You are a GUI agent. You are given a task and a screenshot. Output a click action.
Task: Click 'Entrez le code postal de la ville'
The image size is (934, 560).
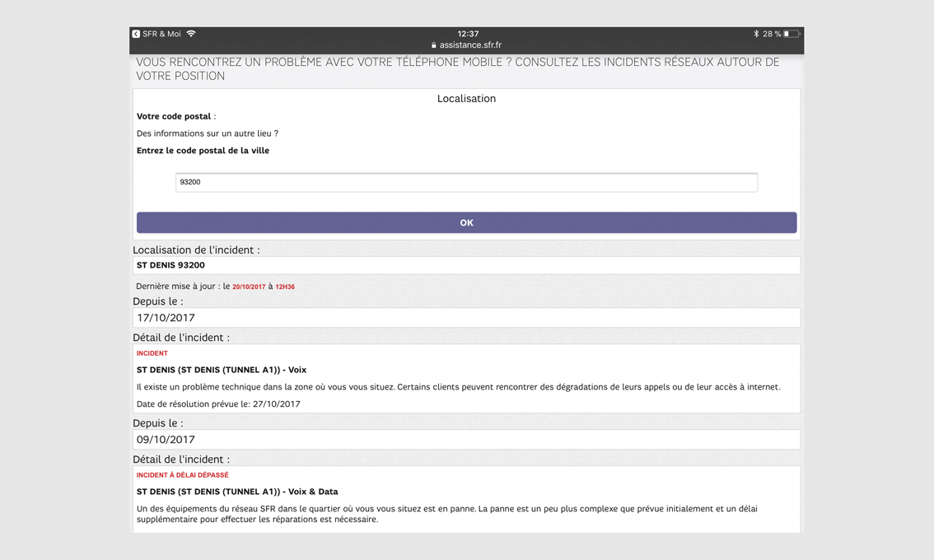tap(203, 151)
